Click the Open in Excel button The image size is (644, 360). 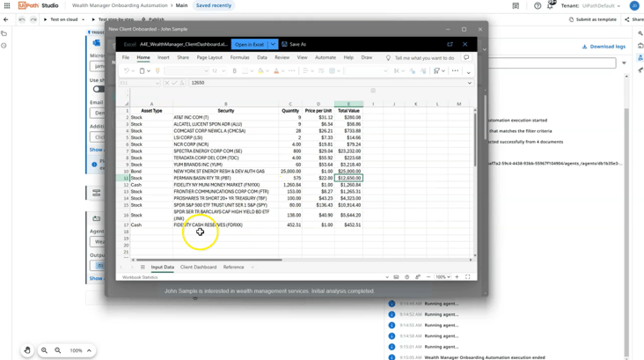click(250, 44)
